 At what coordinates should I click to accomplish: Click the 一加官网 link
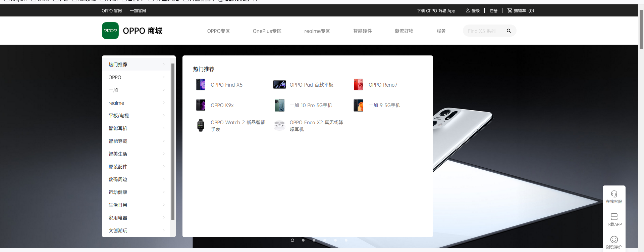click(138, 11)
